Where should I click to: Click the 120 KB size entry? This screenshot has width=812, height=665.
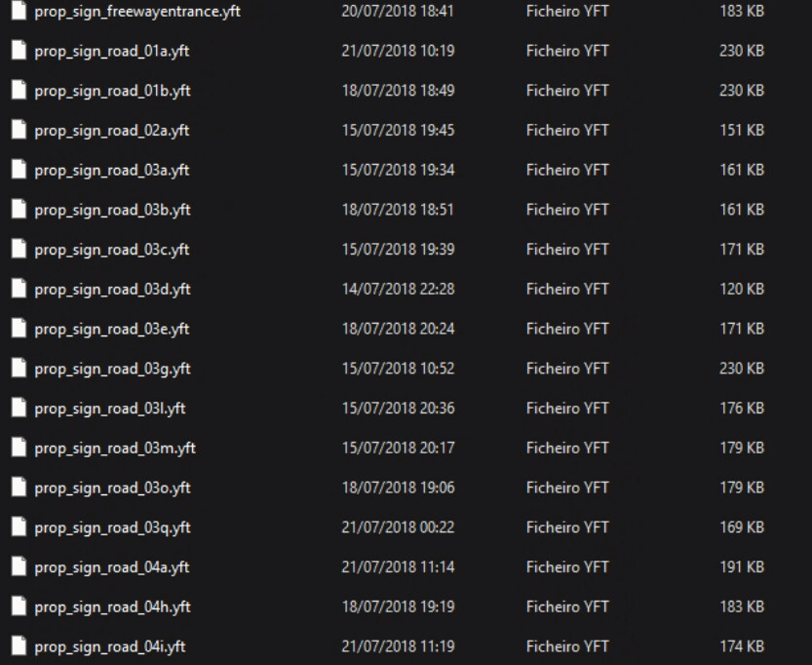click(742, 289)
